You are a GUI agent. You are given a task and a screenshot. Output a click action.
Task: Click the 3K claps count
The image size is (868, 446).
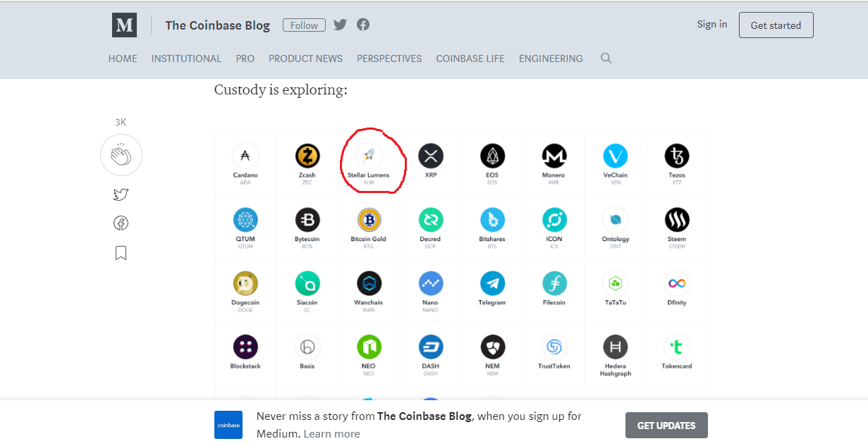click(121, 122)
